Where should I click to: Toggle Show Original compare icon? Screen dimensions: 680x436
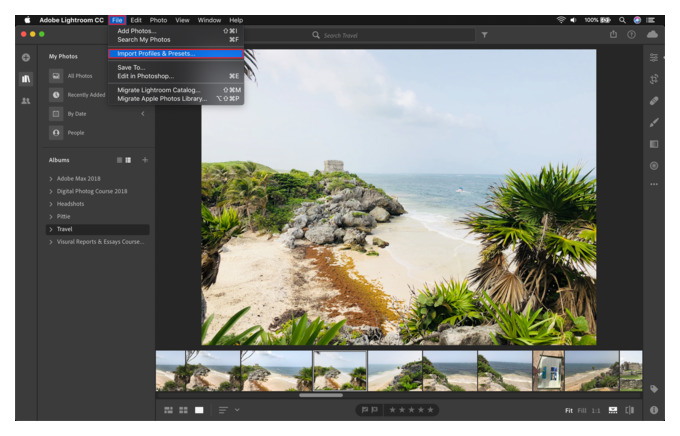click(630, 410)
